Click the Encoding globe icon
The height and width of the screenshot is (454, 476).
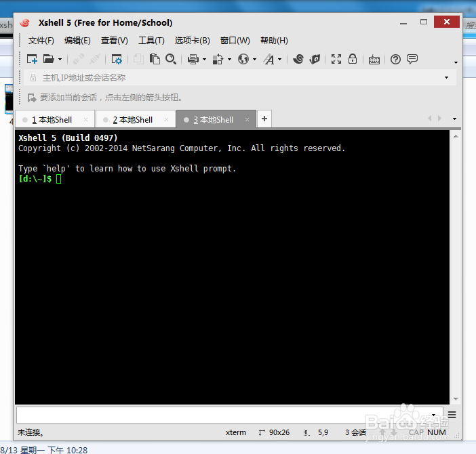coord(243,59)
